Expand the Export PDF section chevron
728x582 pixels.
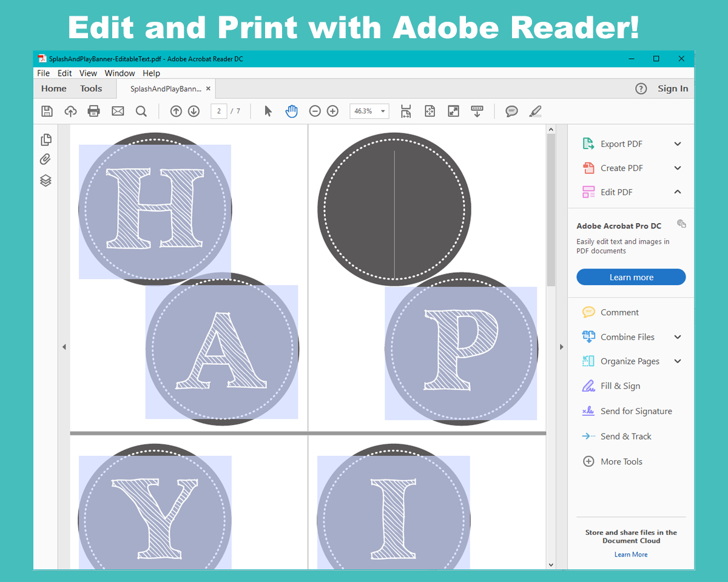[x=678, y=144]
